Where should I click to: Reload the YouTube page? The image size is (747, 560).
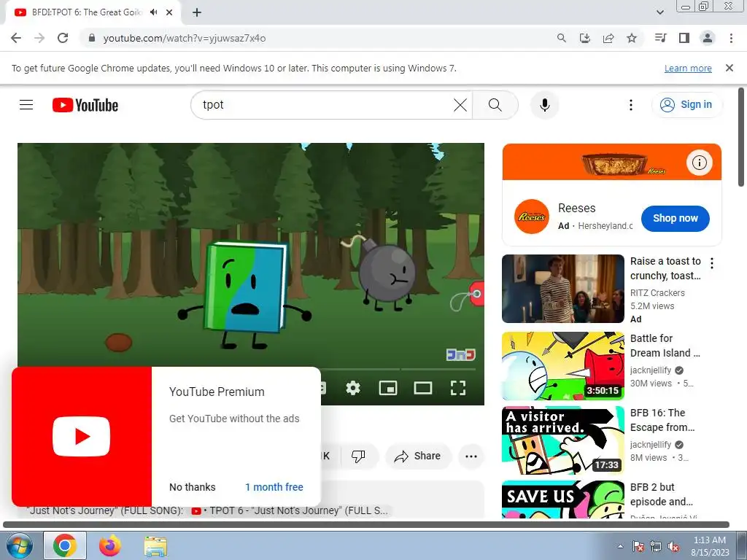63,38
